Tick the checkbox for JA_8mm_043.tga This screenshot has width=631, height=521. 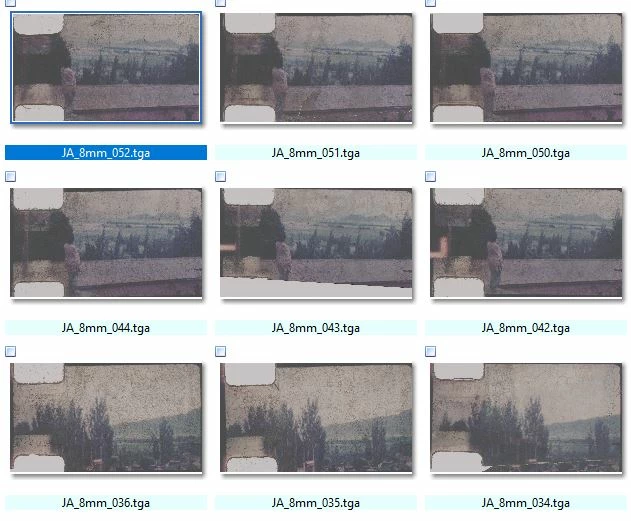(x=221, y=176)
